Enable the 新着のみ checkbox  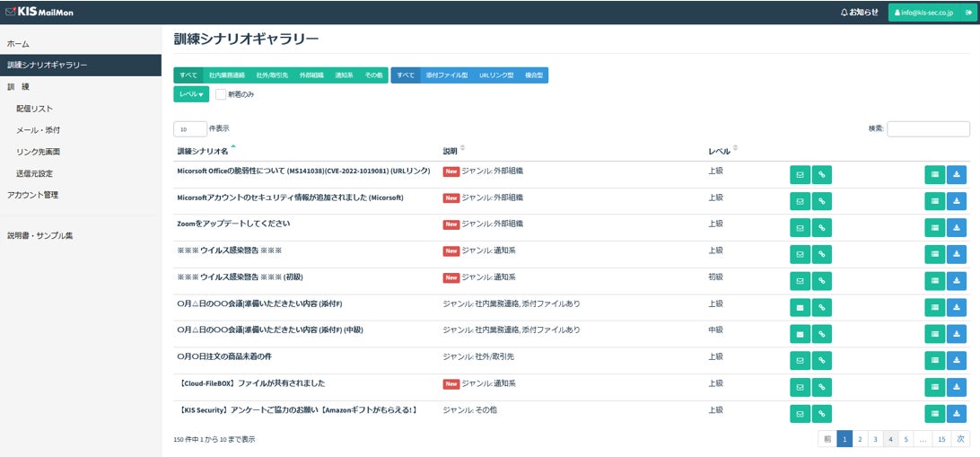point(221,94)
